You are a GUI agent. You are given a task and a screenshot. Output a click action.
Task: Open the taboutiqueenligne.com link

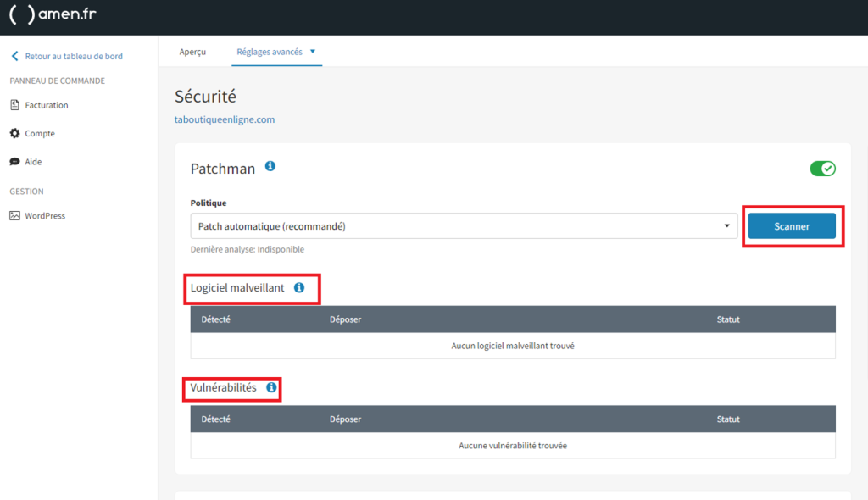224,119
